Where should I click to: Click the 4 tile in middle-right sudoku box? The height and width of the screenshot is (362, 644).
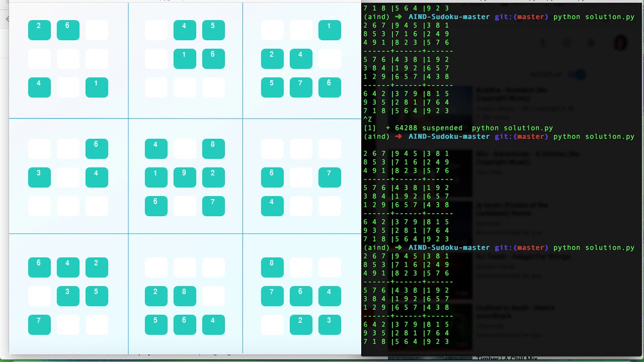272,206
